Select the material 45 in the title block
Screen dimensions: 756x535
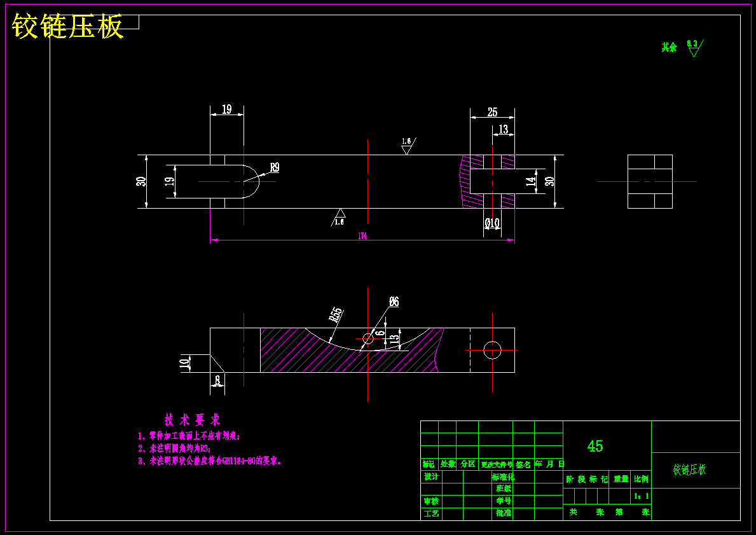coord(595,446)
